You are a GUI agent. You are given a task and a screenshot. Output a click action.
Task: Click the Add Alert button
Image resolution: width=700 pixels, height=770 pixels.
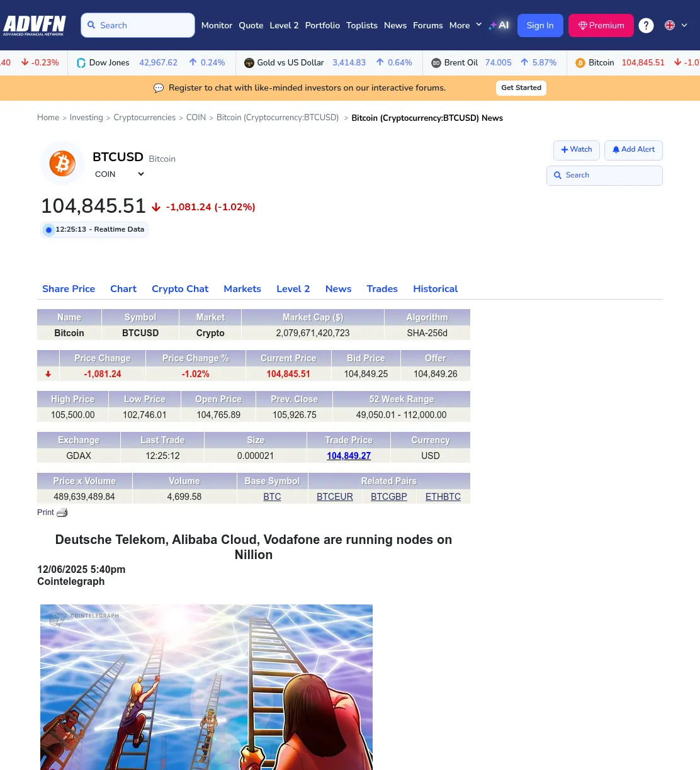[x=633, y=150]
